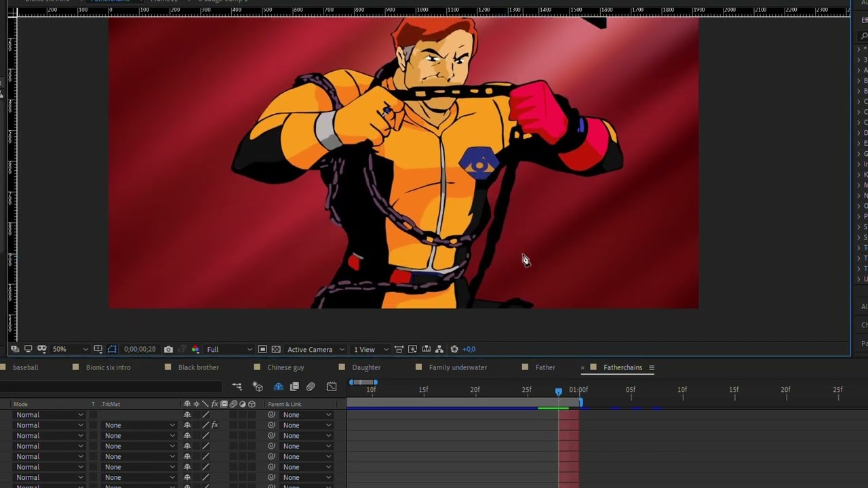Click the Always Preview This View icon
This screenshot has height=488, width=868.
click(x=15, y=349)
